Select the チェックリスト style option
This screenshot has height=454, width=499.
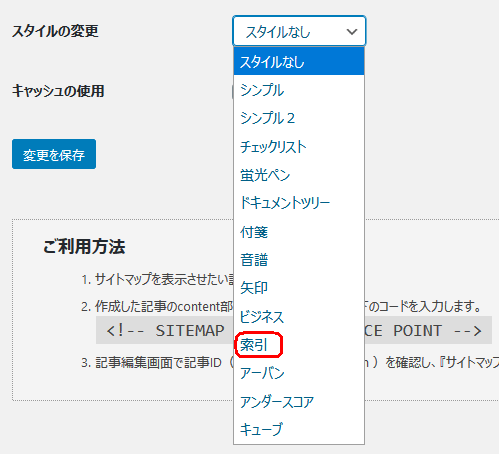[299, 146]
